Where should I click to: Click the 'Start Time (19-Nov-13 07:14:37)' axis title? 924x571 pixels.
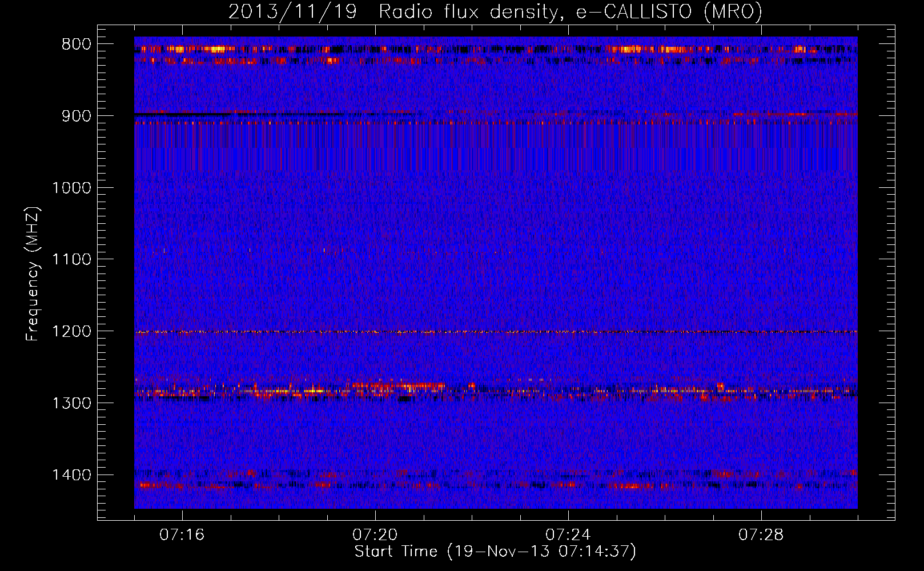(495, 552)
